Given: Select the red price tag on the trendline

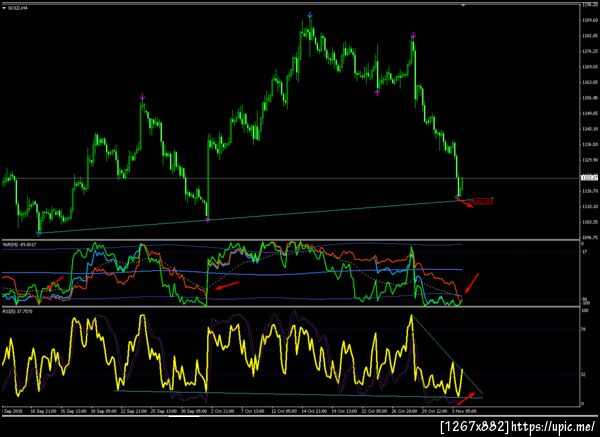Looking at the screenshot, I should (483, 201).
